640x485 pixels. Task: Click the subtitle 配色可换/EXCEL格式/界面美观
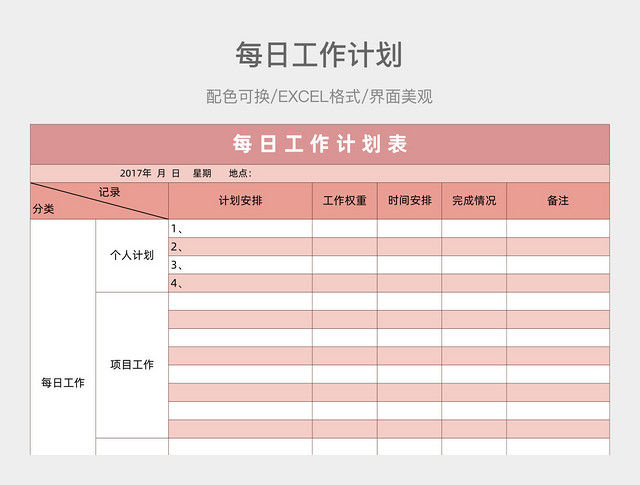[319, 97]
